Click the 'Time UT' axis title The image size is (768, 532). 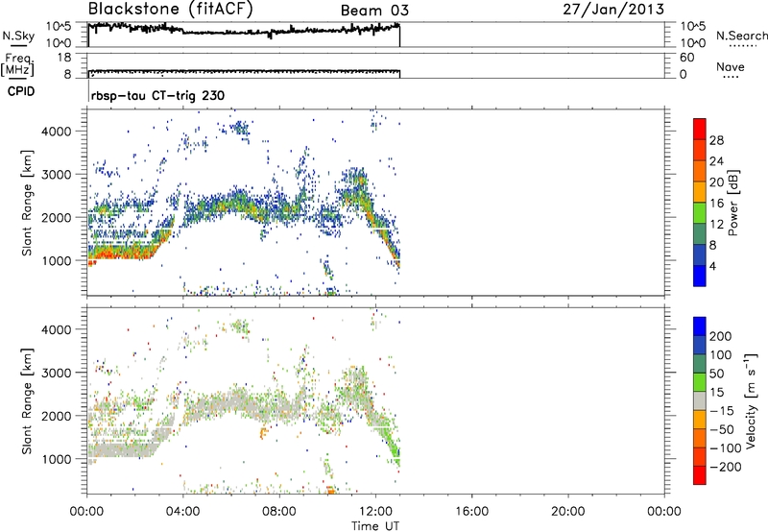pyautogui.click(x=375, y=526)
